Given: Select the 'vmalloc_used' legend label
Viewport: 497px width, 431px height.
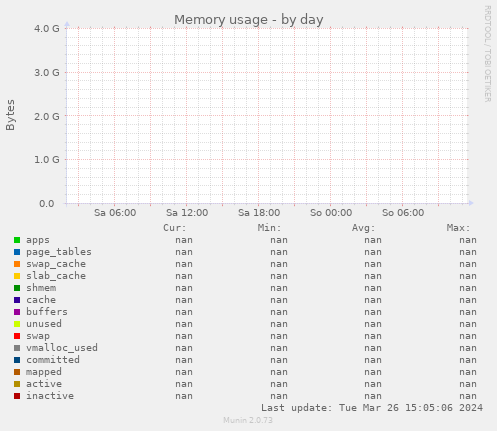Looking at the screenshot, I should [62, 348].
